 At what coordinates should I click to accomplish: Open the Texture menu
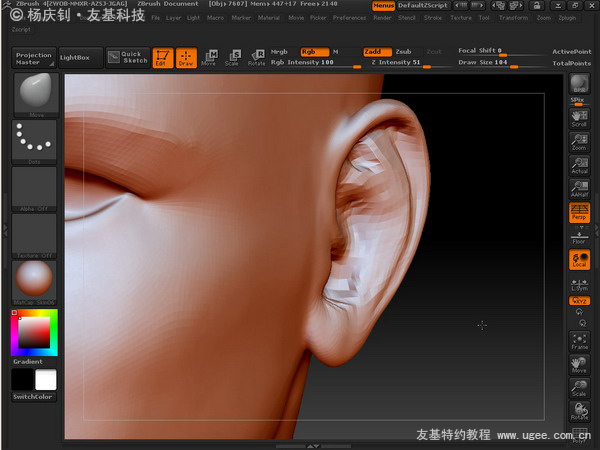pos(461,18)
